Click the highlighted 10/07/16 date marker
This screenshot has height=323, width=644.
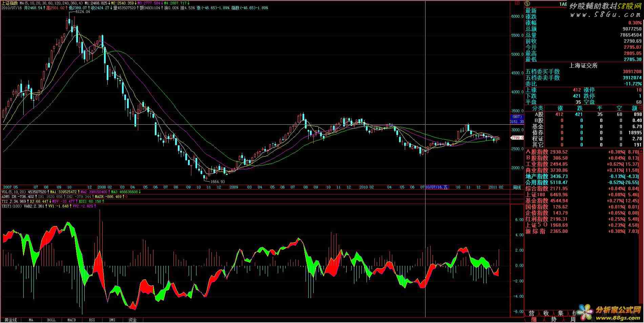click(x=437, y=187)
